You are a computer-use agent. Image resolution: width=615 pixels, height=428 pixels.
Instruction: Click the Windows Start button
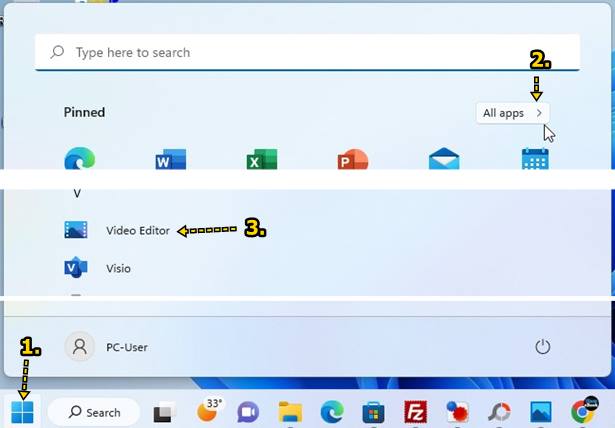(x=22, y=412)
